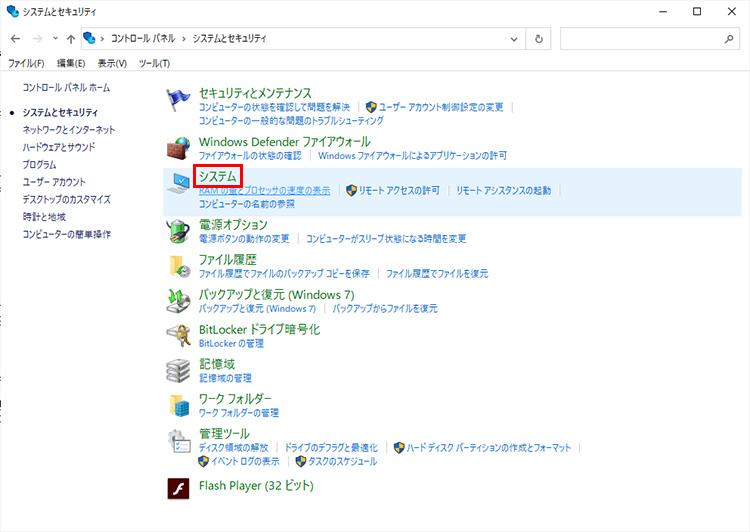
Task: Click the shield icon beside ユーザー アカウント制御設定の変更
Action: click(371, 107)
